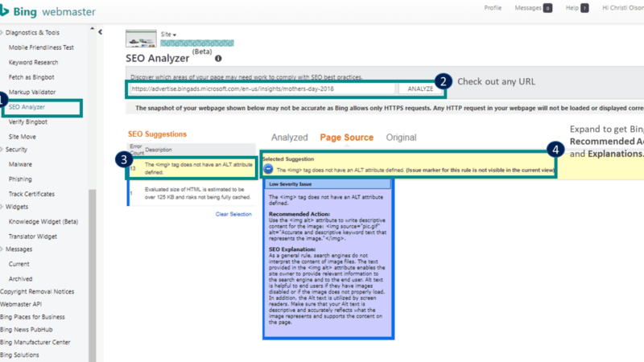Click the site thumbnail image

pyautogui.click(x=141, y=39)
